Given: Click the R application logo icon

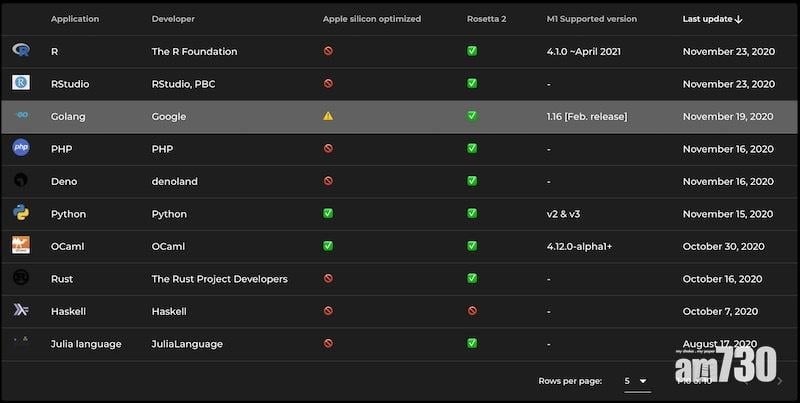Looking at the screenshot, I should [x=21, y=51].
